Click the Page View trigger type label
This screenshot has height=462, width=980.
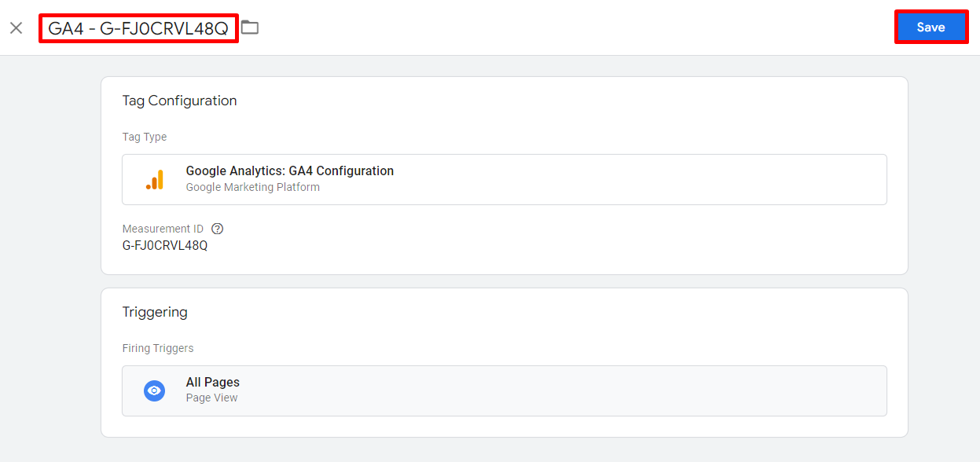[211, 398]
